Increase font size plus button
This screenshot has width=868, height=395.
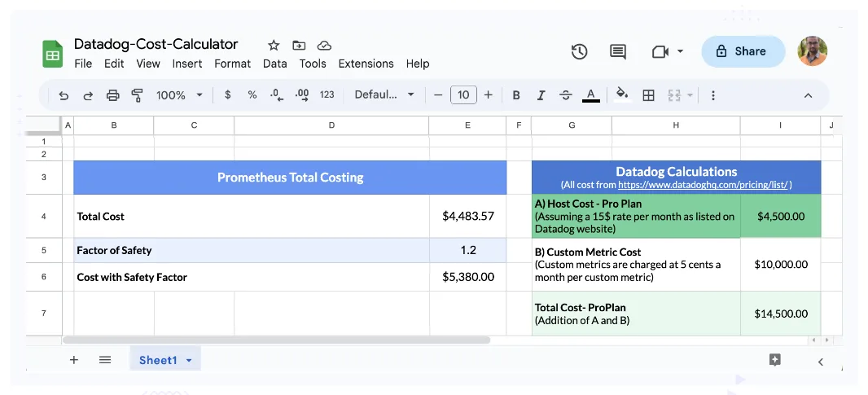click(489, 95)
